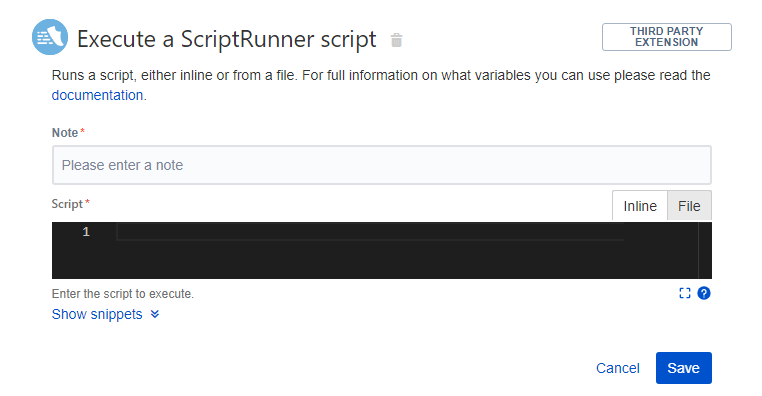
Task: Click the Execute a ScriptRunner script heading
Action: (x=226, y=39)
